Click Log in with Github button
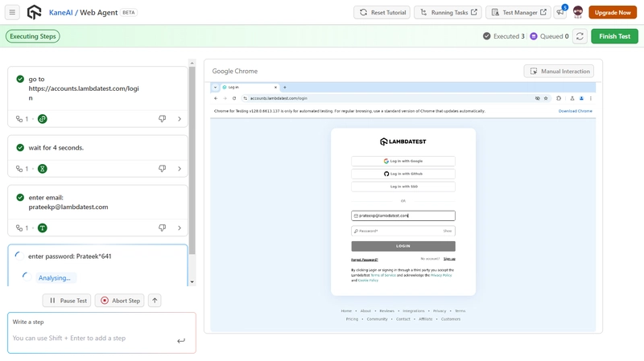 pyautogui.click(x=403, y=174)
